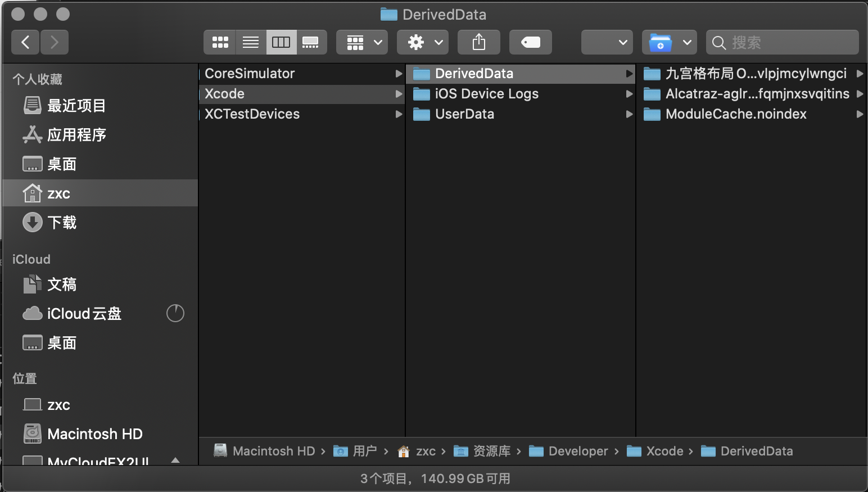The width and height of the screenshot is (868, 492).
Task: Click Developer in the path bar
Action: pos(578,451)
